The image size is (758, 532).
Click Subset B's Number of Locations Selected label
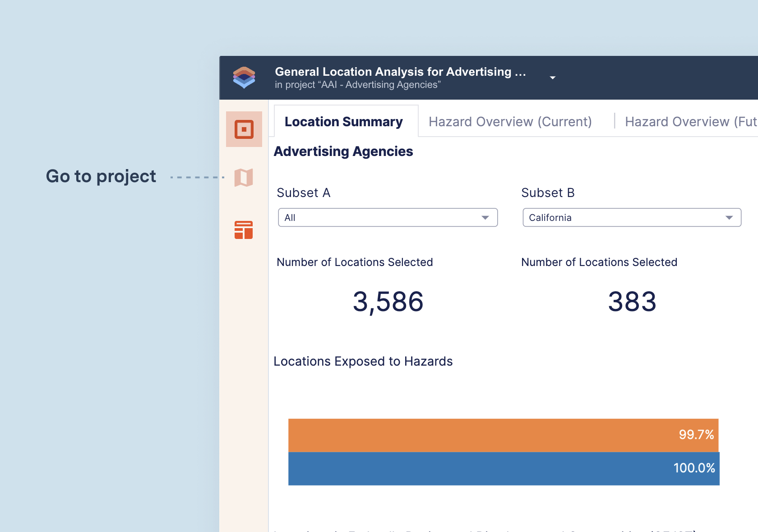599,262
